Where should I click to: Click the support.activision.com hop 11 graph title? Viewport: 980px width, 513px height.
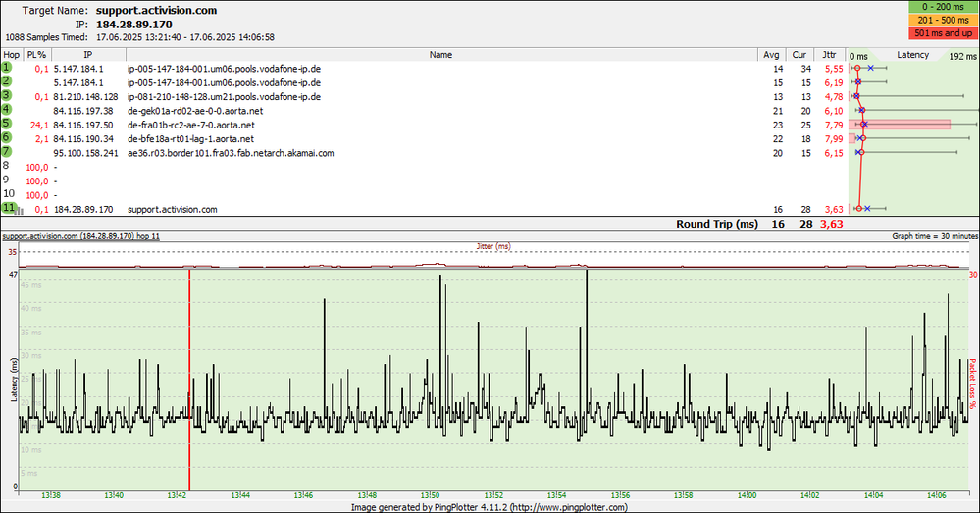[x=80, y=236]
